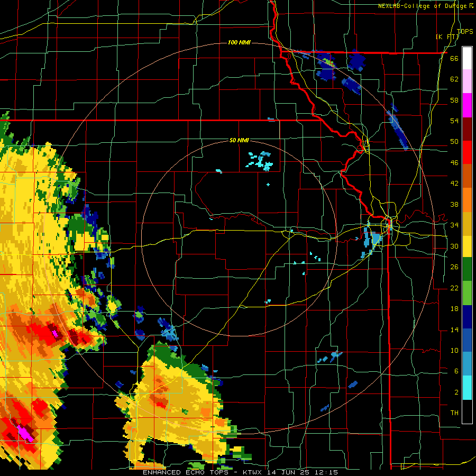Click the "18" legend value
Screen dimensions: 476x476
coord(454,309)
